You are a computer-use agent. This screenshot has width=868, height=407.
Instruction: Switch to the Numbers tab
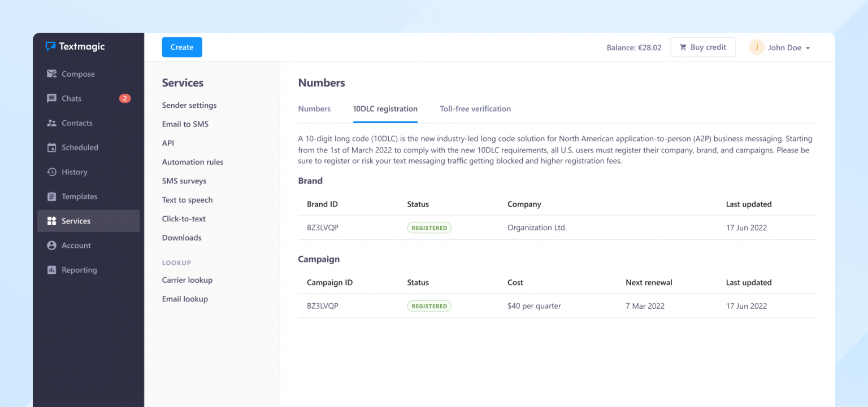pos(314,108)
